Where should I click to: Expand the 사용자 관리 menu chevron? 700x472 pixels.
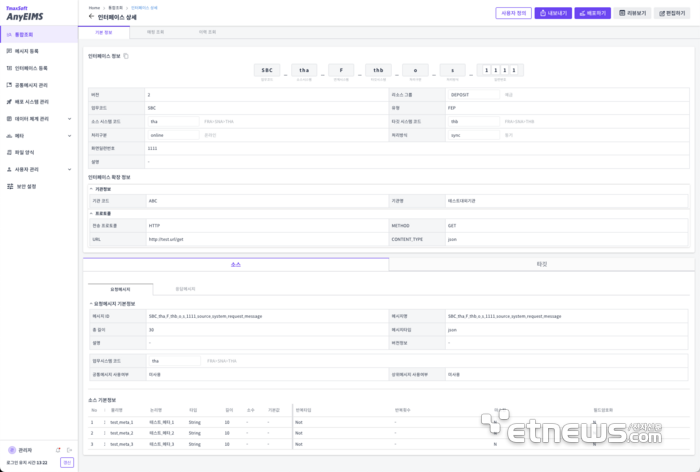[69, 169]
